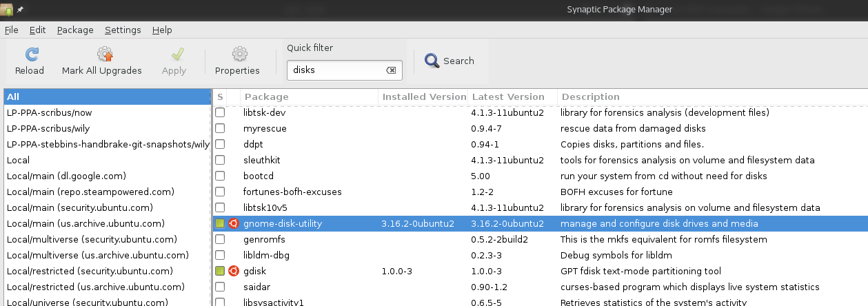Open the Settings menu
Image resolution: width=868 pixels, height=306 pixels.
coord(123,30)
